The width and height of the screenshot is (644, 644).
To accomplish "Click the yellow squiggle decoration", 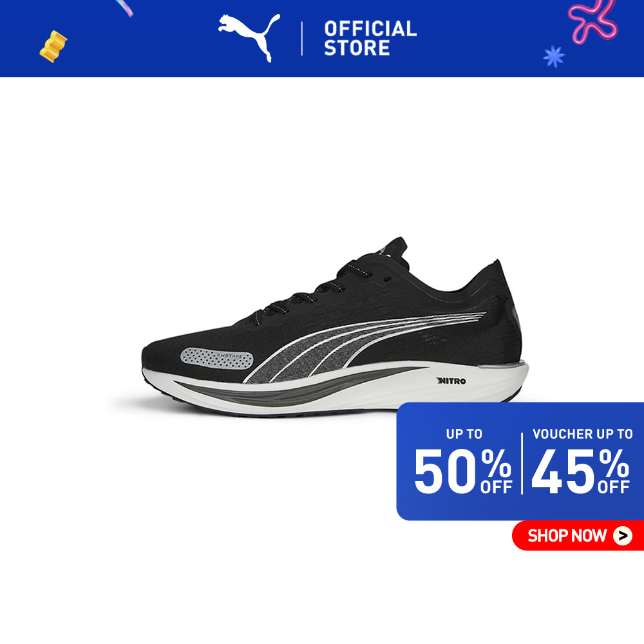I will coord(53,46).
